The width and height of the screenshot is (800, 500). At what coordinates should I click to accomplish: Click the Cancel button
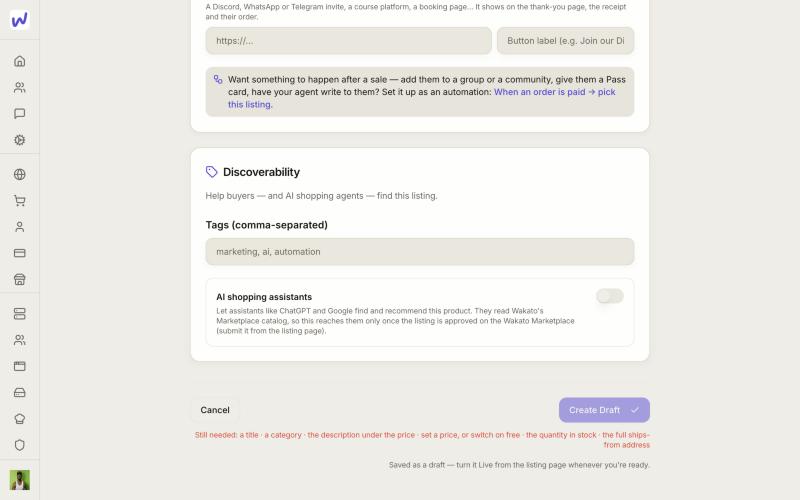tap(215, 410)
